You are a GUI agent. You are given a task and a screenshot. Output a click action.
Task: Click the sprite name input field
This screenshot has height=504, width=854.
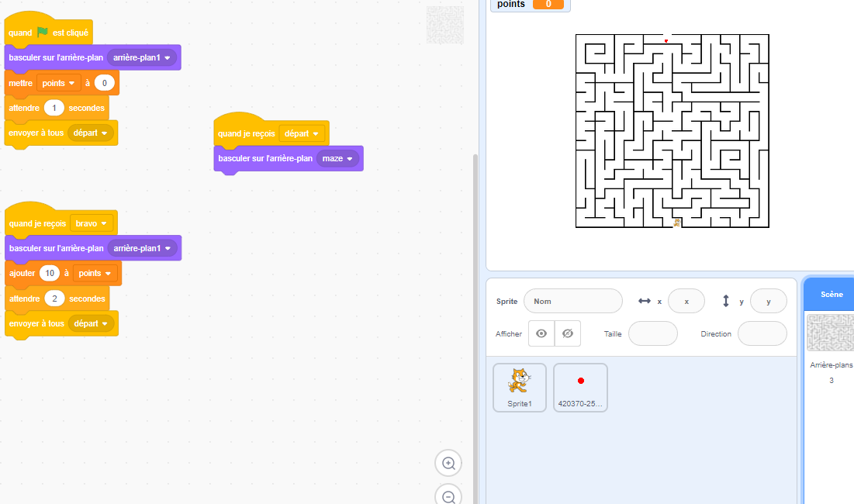[573, 301]
